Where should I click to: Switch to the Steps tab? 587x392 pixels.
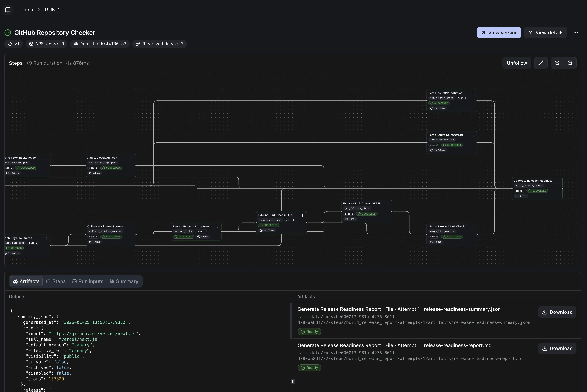coord(56,281)
